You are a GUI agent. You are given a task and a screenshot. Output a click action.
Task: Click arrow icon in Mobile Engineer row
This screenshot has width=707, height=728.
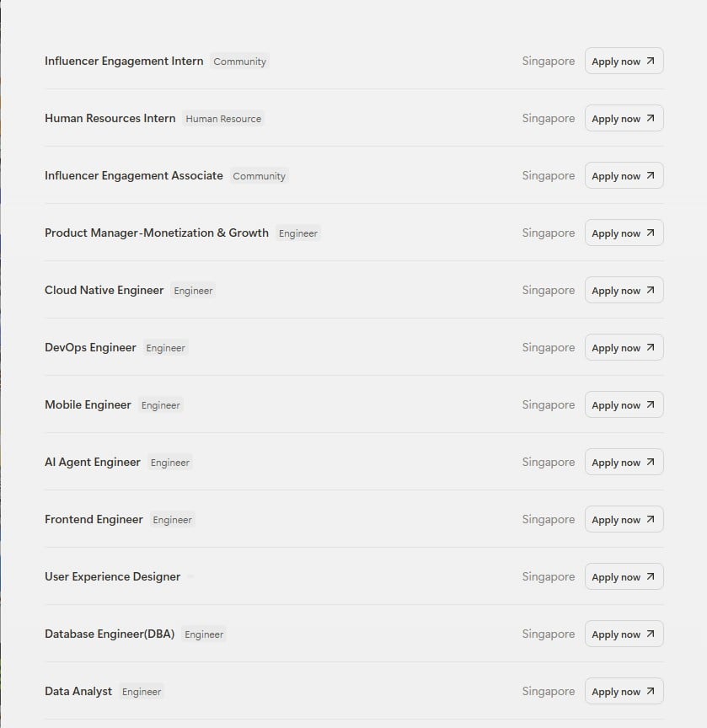pos(651,404)
